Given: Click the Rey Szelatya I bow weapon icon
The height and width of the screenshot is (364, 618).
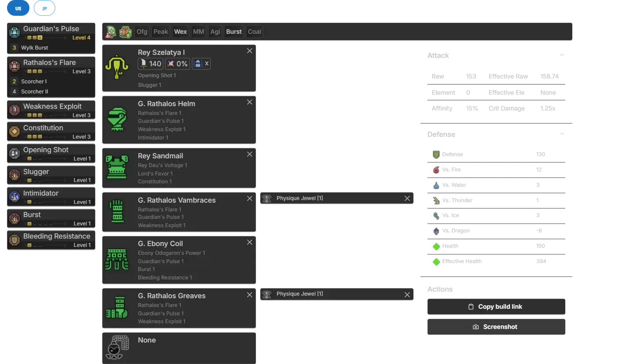Looking at the screenshot, I should pyautogui.click(x=117, y=68).
